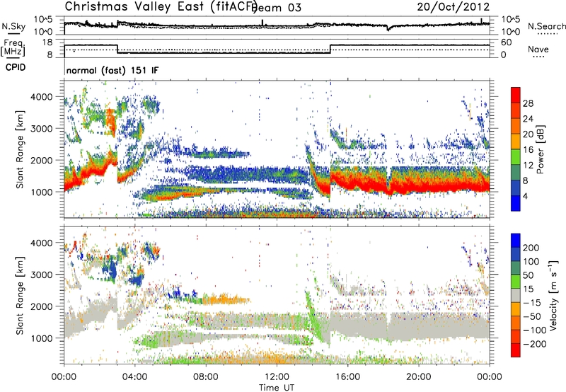Click the 'CPID' label
Viewport: 566px width, 392px height.
point(16,67)
